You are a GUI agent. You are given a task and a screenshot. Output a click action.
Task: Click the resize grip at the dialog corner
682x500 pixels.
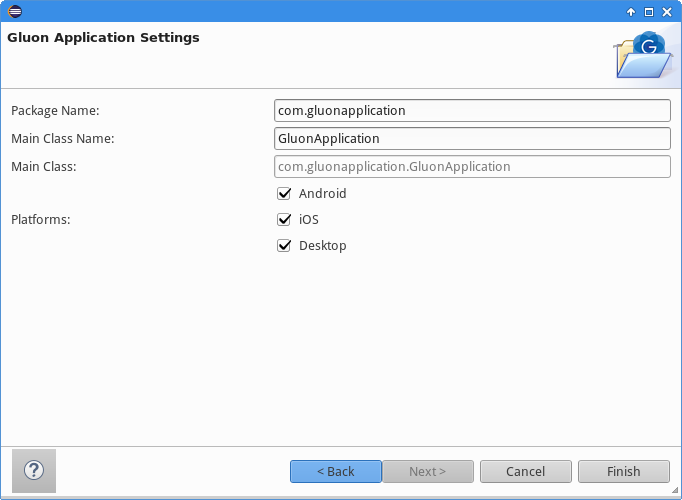(675, 490)
